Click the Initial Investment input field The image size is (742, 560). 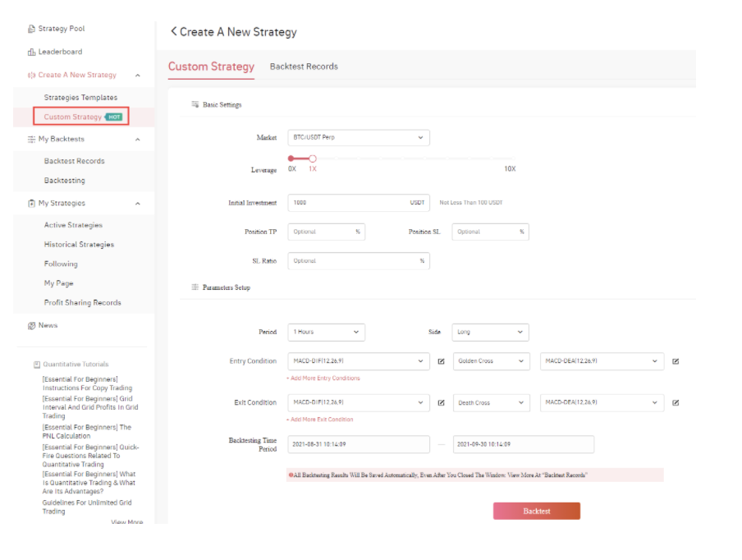click(349, 203)
